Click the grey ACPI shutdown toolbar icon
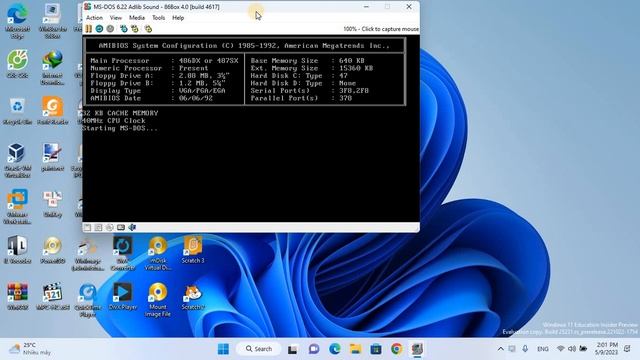This screenshot has width=640, height=360. click(x=110, y=29)
